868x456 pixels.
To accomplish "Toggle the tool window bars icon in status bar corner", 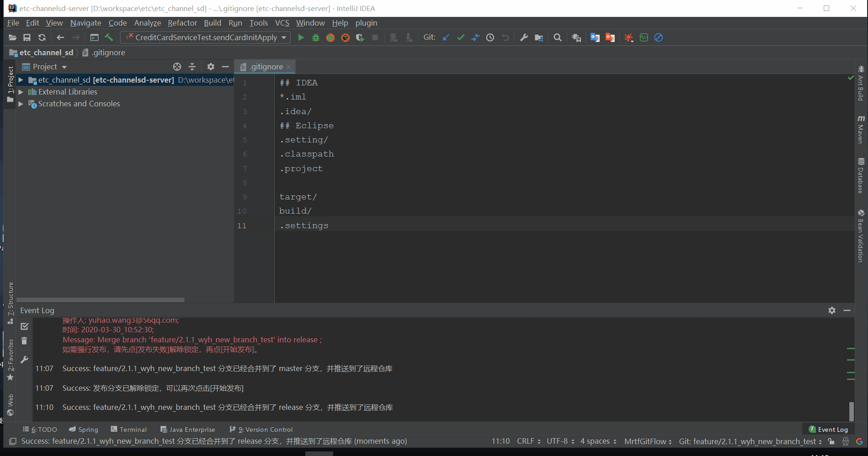I will tap(13, 441).
